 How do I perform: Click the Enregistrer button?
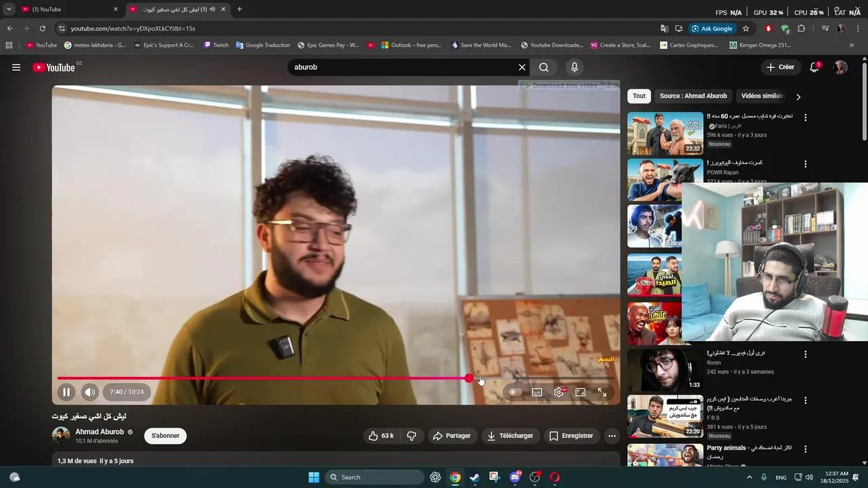click(x=572, y=436)
